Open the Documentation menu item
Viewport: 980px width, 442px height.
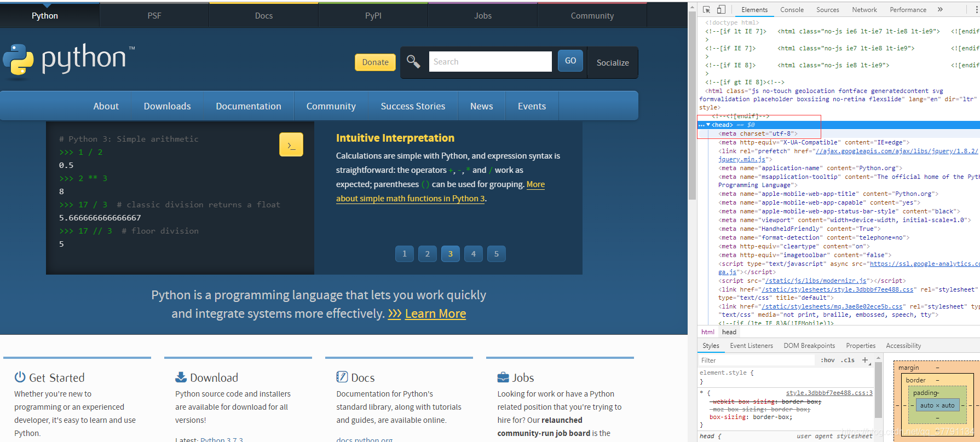[249, 106]
